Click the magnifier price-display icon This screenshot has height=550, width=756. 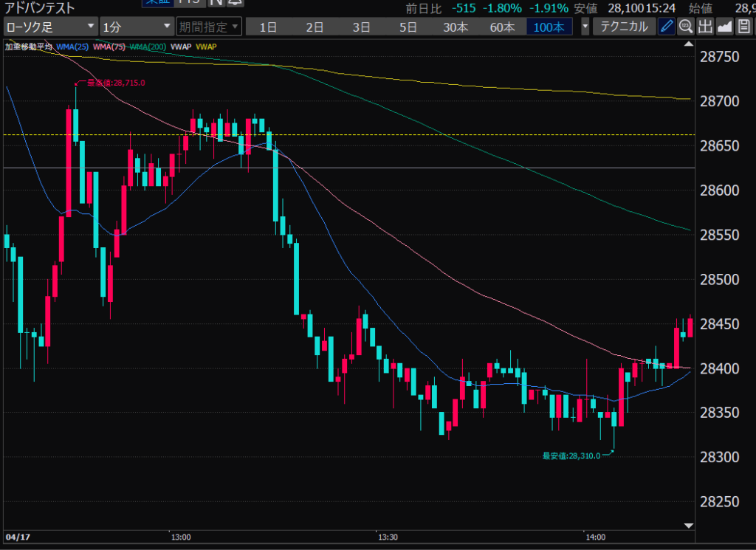point(686,27)
